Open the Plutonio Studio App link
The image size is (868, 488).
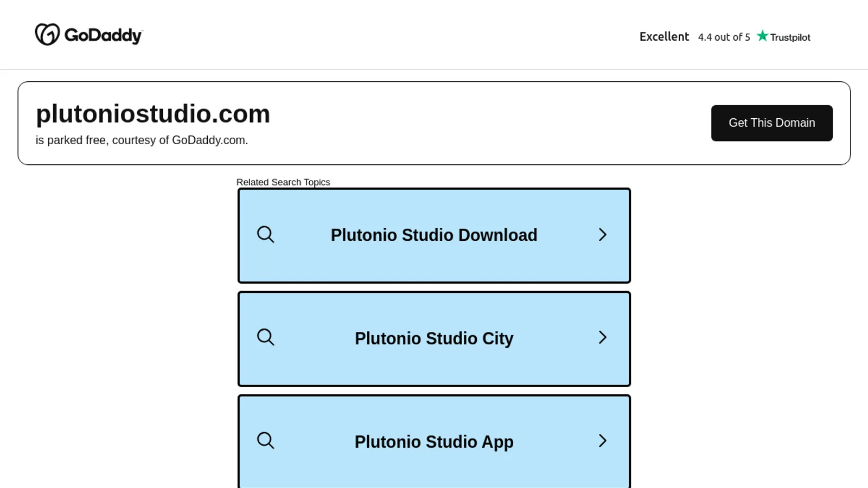(434, 441)
